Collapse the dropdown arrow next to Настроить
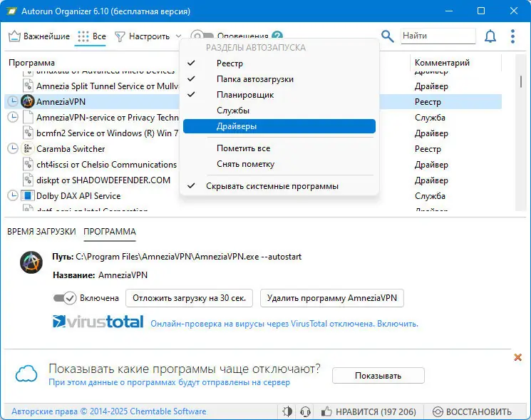Viewport: 531px width, 420px height. [x=178, y=36]
